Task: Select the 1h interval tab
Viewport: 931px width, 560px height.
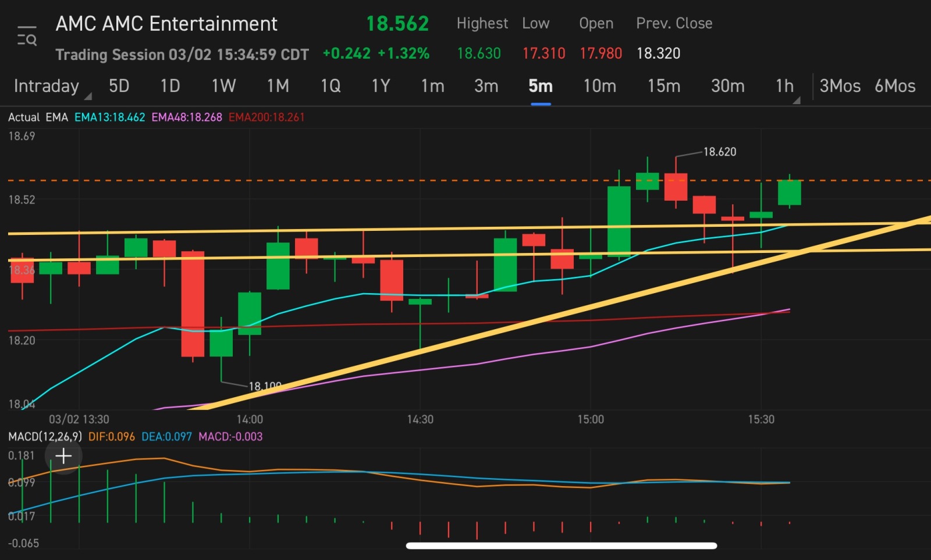Action: [x=784, y=86]
